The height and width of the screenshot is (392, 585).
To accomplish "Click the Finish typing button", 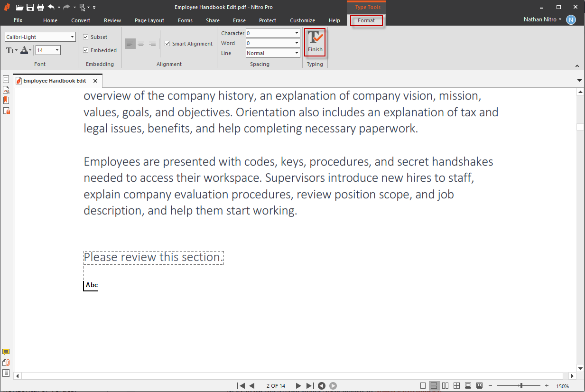I will pos(315,42).
